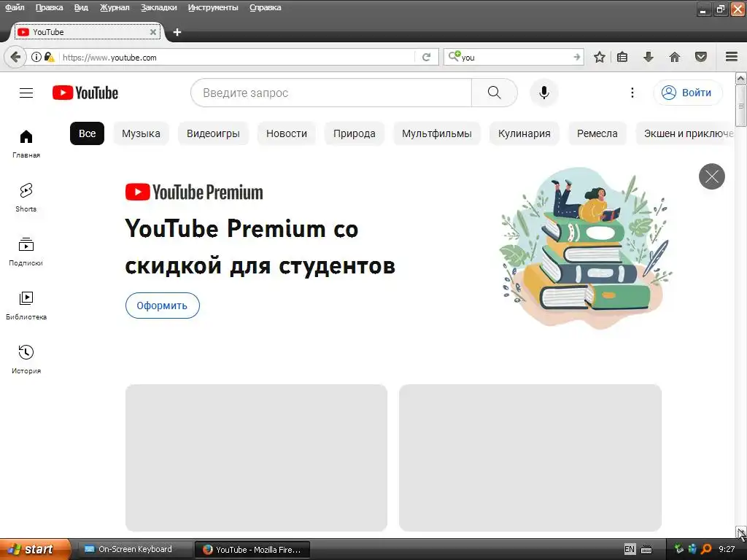Click the orange magnifier tray icon
Screen dimensions: 747x560
coord(706,549)
